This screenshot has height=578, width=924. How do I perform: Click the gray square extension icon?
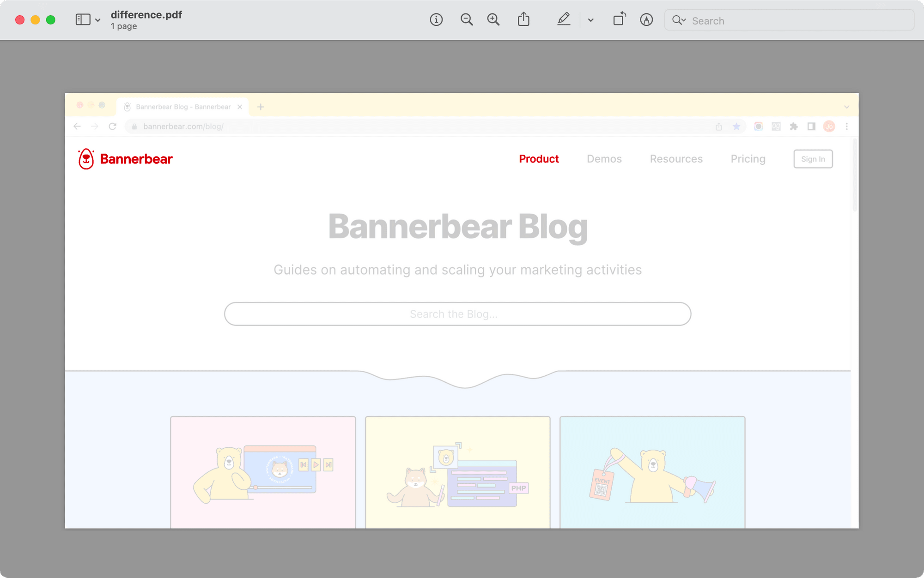click(776, 126)
